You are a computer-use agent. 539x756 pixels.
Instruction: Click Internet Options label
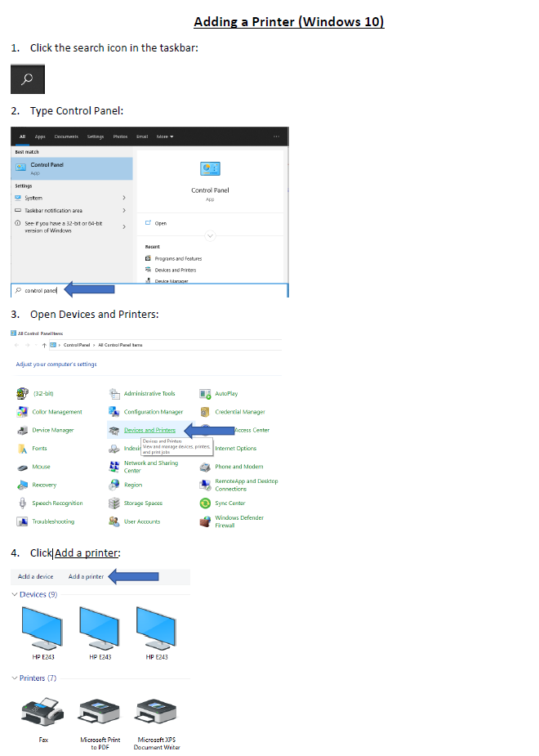235,449
